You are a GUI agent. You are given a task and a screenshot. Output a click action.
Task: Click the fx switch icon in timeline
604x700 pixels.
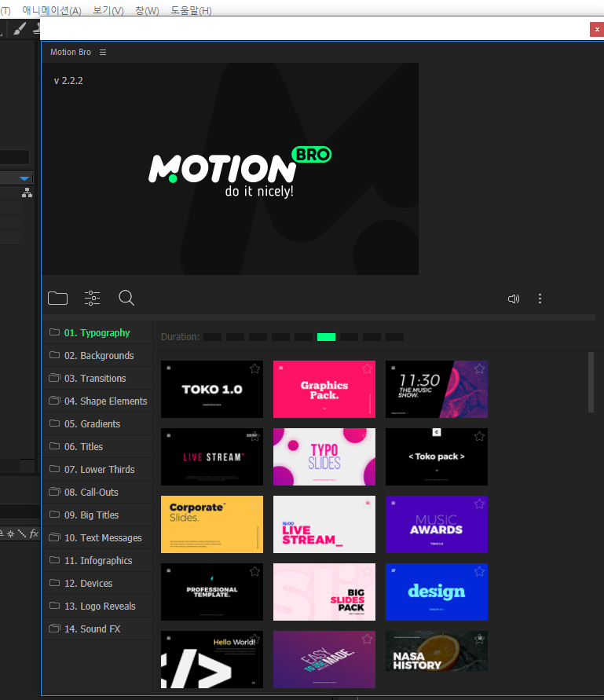[34, 533]
